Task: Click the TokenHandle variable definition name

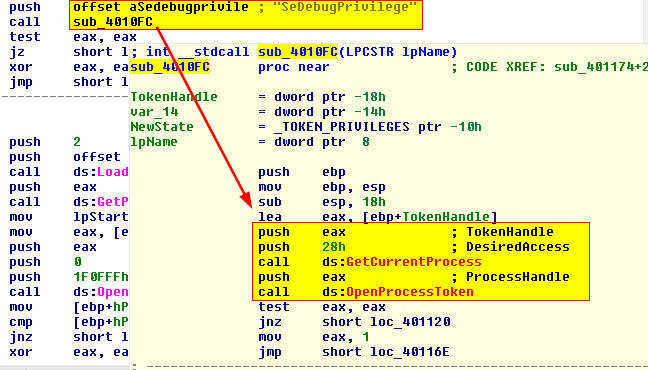Action: click(x=174, y=97)
